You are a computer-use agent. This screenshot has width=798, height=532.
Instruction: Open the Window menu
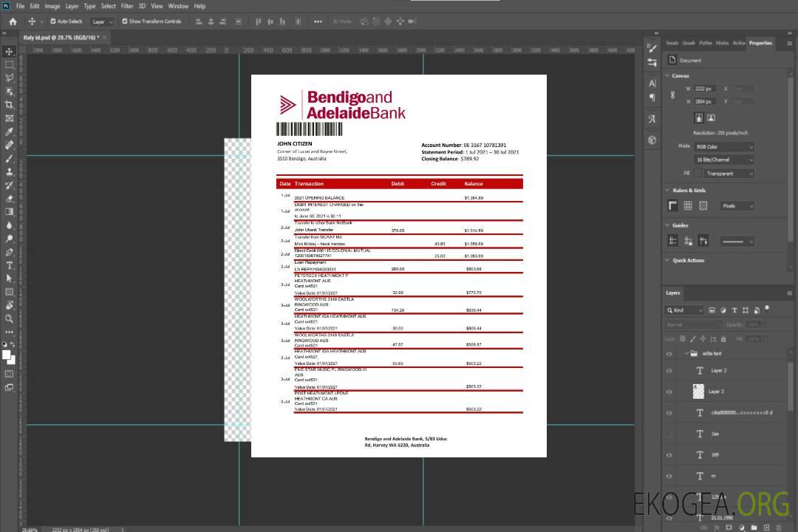click(178, 6)
